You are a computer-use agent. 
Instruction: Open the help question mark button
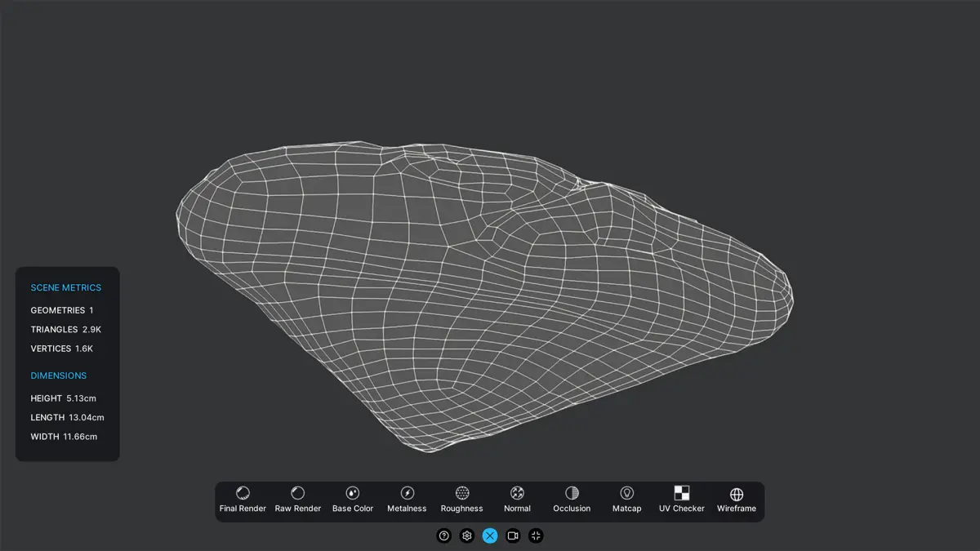444,535
